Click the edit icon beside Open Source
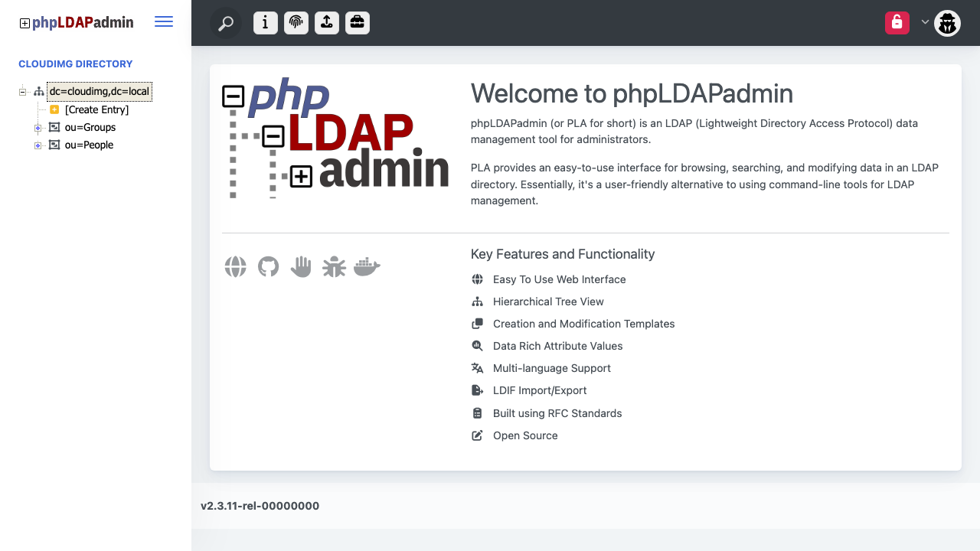Viewport: 980px width, 551px height. pos(477,435)
